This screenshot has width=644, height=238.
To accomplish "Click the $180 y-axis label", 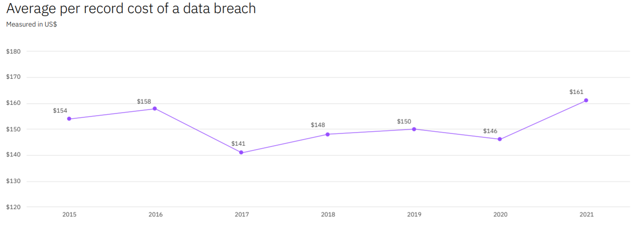I will tap(13, 51).
